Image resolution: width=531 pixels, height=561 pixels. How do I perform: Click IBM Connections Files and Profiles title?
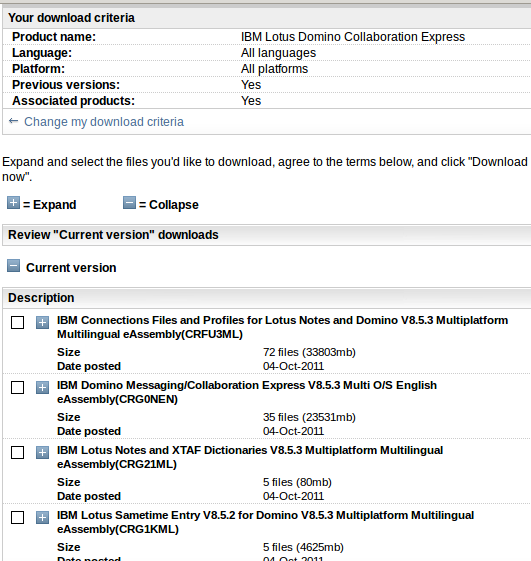pyautogui.click(x=282, y=327)
